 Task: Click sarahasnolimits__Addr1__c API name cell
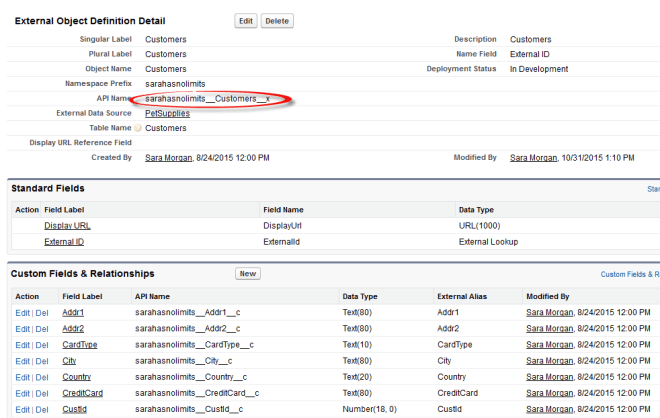point(188,312)
